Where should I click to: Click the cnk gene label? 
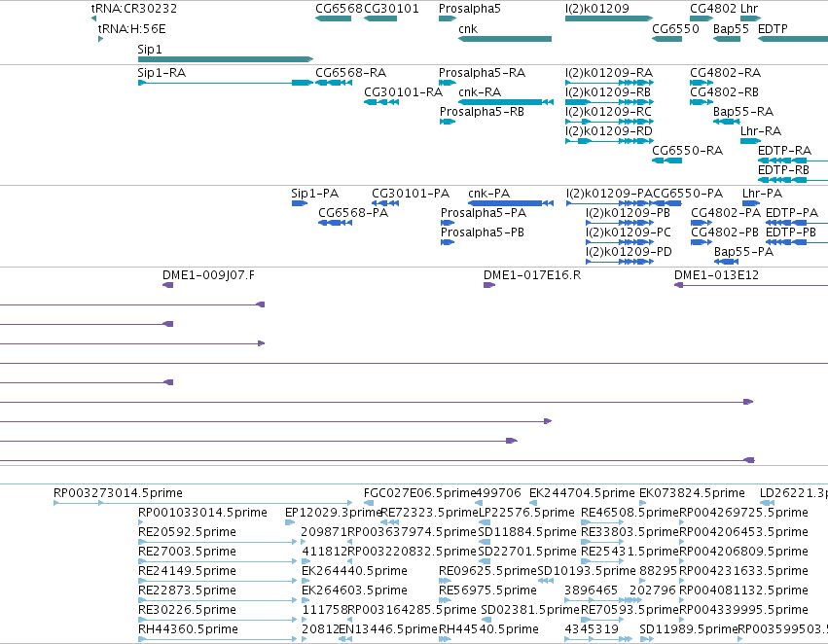[468, 29]
